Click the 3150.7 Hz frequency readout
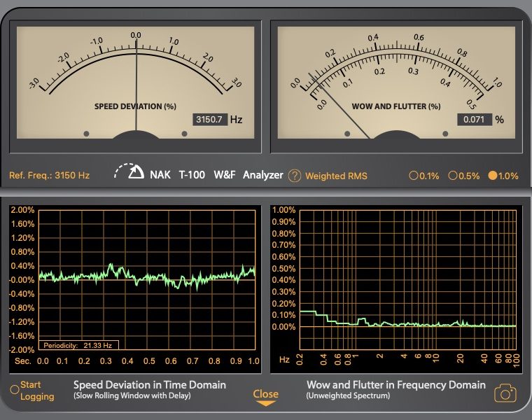 tap(210, 120)
